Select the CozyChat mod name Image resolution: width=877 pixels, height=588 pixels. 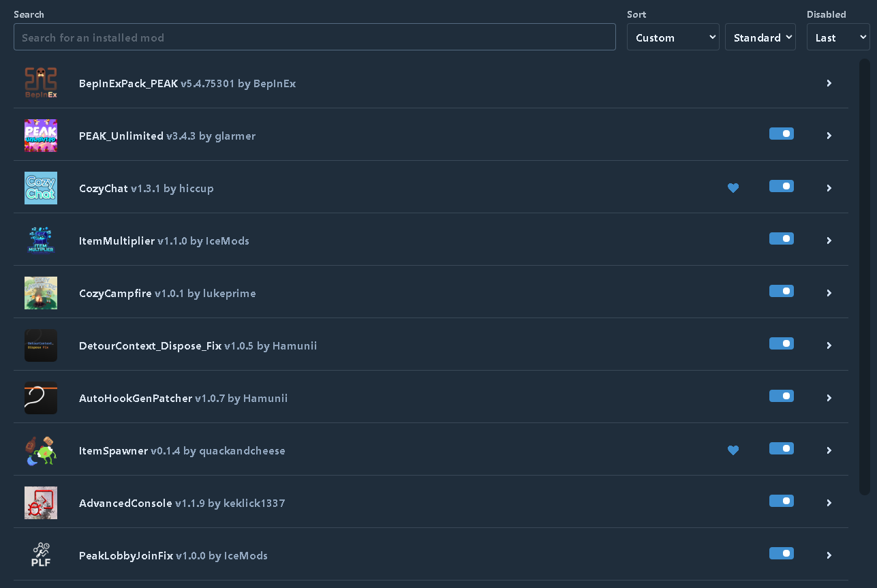click(104, 189)
